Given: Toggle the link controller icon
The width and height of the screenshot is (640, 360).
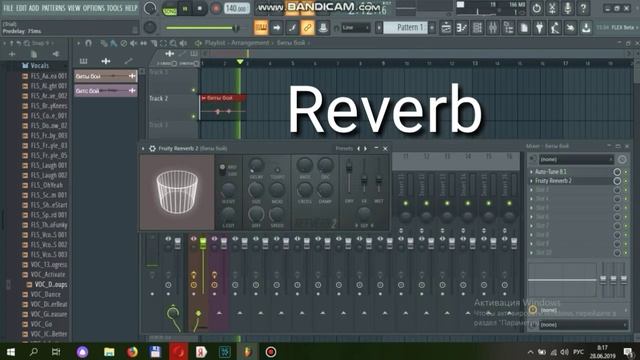Looking at the screenshot, I should point(307,28).
